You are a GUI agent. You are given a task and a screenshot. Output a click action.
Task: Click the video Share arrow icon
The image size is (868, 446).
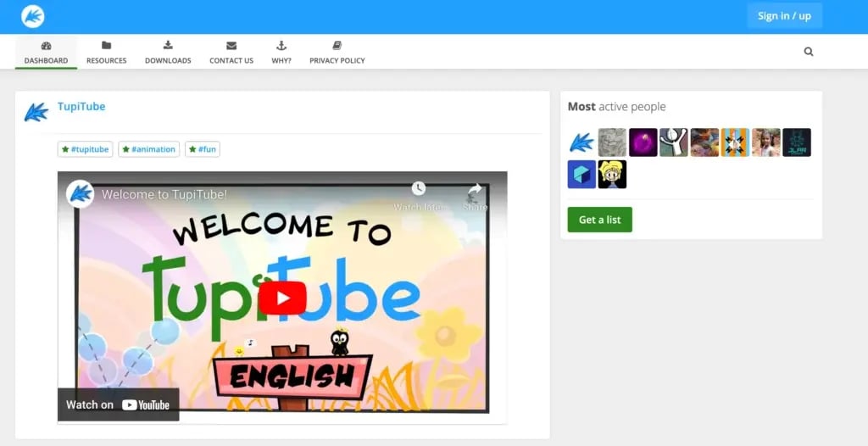coord(475,189)
